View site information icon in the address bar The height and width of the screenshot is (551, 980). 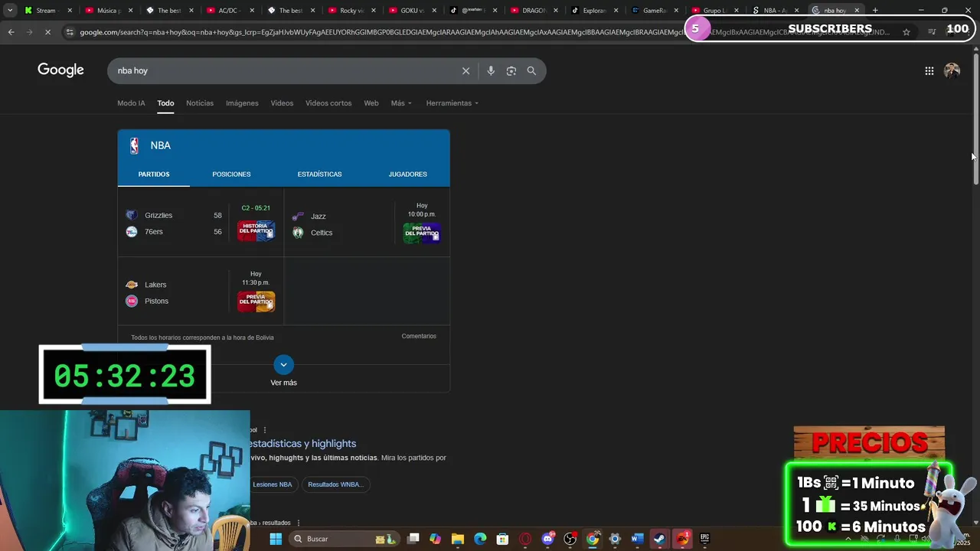pos(70,31)
